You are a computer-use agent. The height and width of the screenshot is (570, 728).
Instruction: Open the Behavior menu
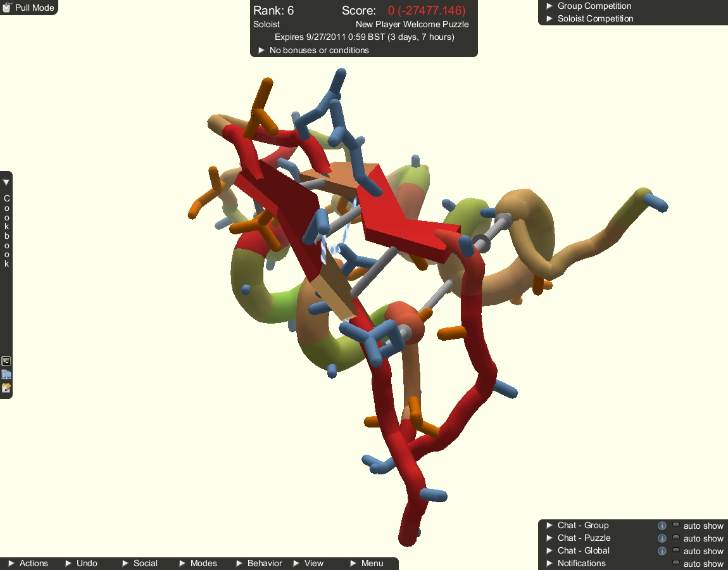tap(259, 563)
